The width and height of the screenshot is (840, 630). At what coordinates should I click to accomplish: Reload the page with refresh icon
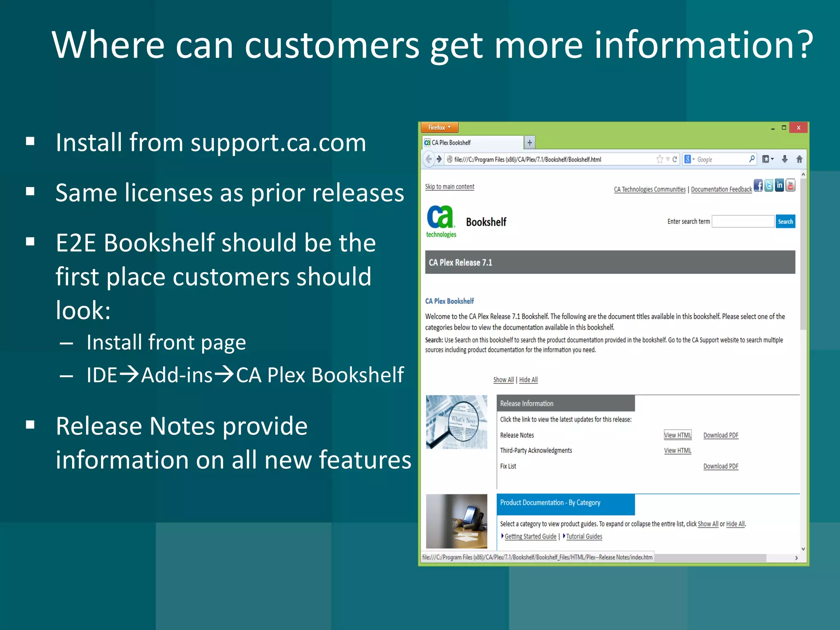point(675,159)
